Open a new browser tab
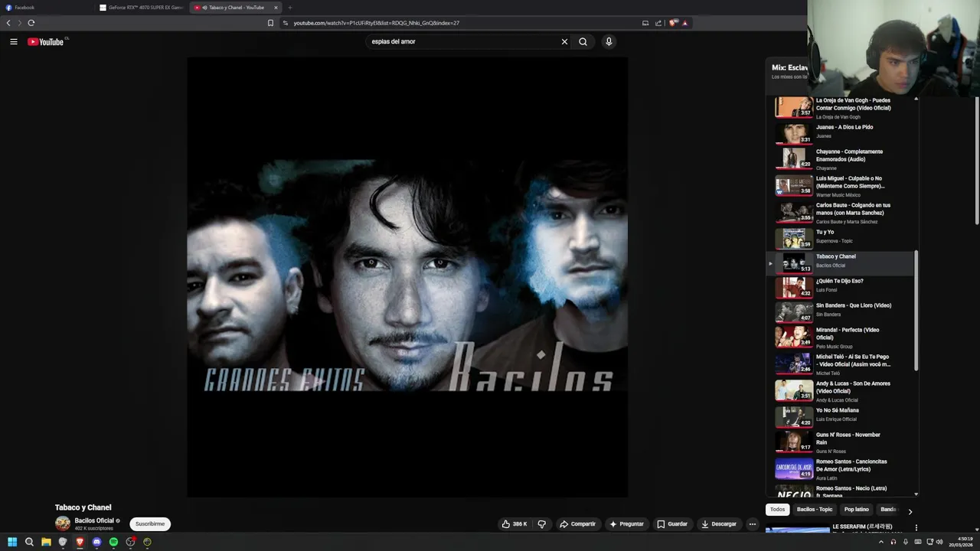The width and height of the screenshot is (980, 551). click(289, 8)
